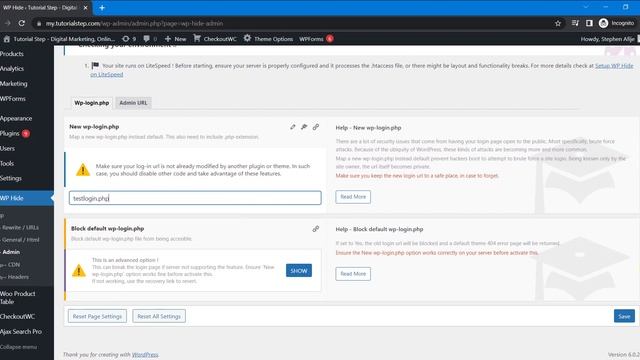640x360 pixels.
Task: Open the New content menu
Action: click(176, 39)
